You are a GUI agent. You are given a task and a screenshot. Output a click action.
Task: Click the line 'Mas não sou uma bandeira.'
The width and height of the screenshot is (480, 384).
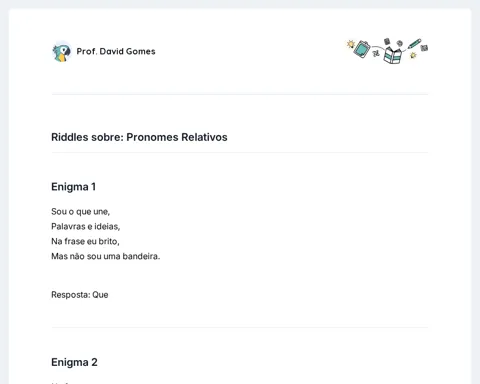click(106, 256)
